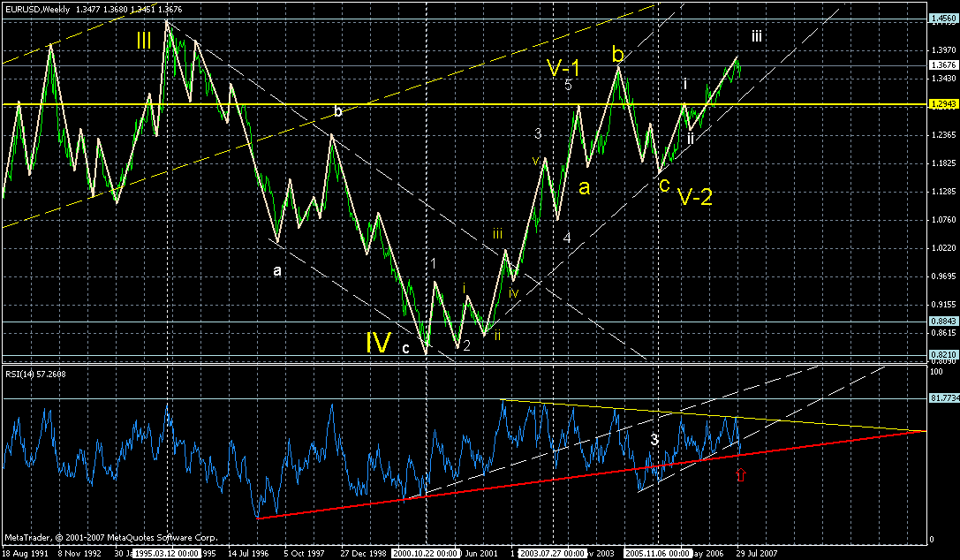Click the RSI(14) 57.2608 indicator label

pos(35,374)
